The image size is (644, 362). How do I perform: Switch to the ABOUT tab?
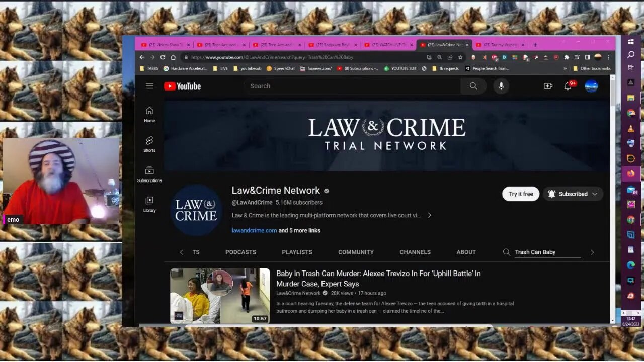point(466,252)
